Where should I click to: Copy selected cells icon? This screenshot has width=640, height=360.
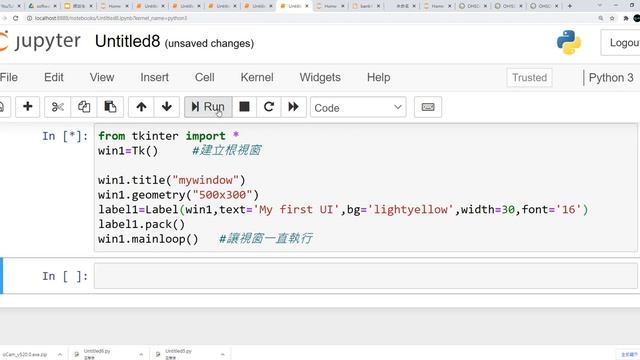click(84, 107)
